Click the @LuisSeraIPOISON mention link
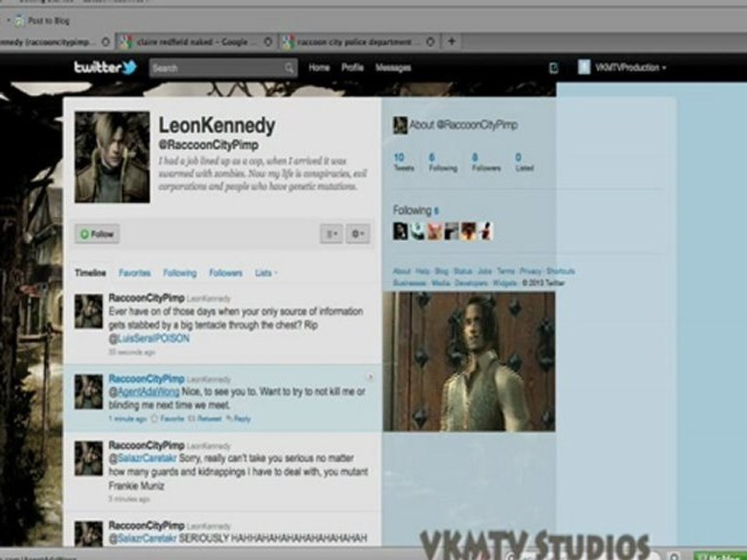747x560 pixels. (x=149, y=338)
